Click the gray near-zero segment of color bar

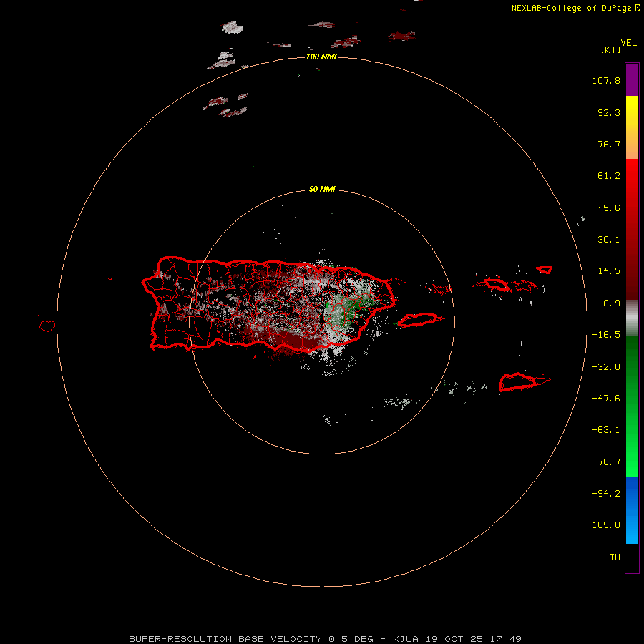click(x=632, y=318)
